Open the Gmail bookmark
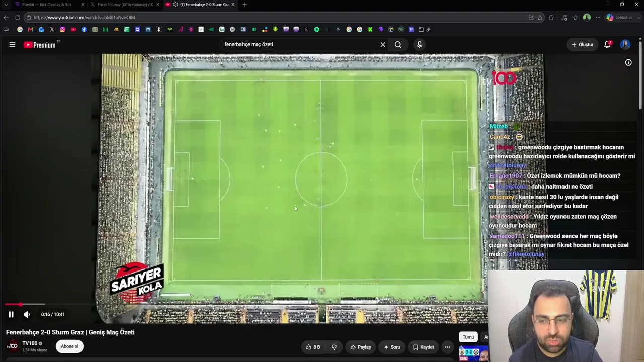Viewport: 644px width, 362px height. [31, 30]
